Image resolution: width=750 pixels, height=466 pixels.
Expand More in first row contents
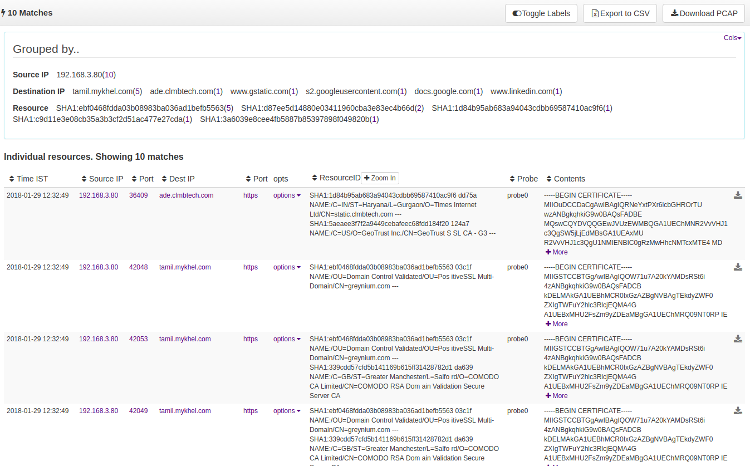pyautogui.click(x=557, y=252)
